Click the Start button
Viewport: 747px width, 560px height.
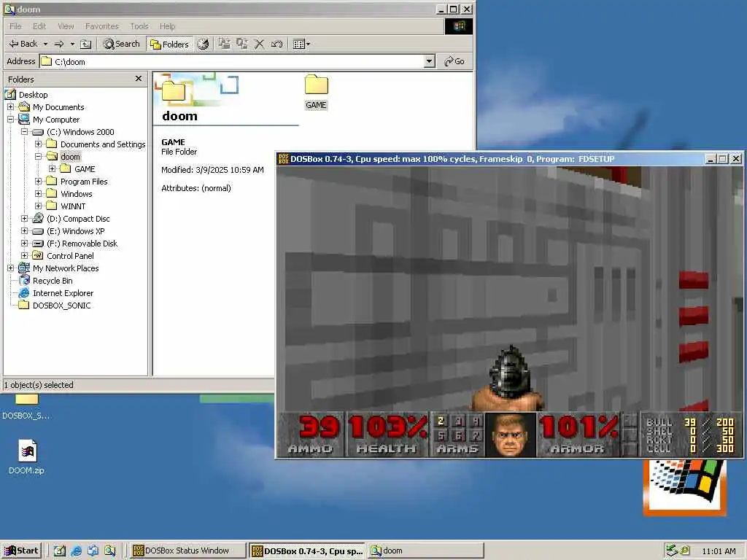[x=22, y=551]
